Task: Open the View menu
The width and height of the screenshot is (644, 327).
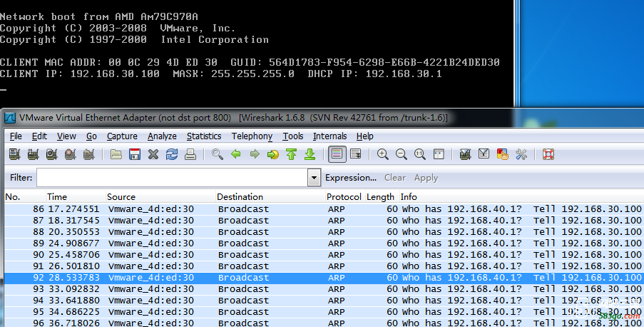Action: [66, 136]
